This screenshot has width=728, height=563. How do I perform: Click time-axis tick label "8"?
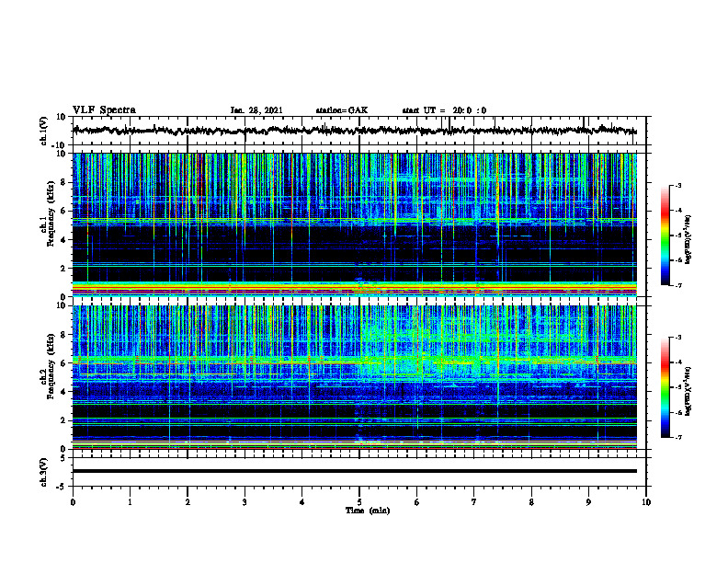point(531,502)
